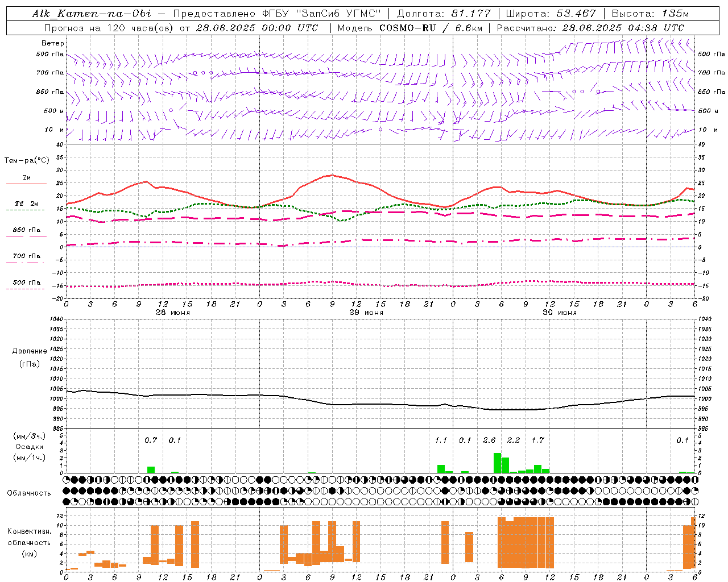Click the date label 29 июня
This screenshot has width=728, height=582.
(x=366, y=313)
